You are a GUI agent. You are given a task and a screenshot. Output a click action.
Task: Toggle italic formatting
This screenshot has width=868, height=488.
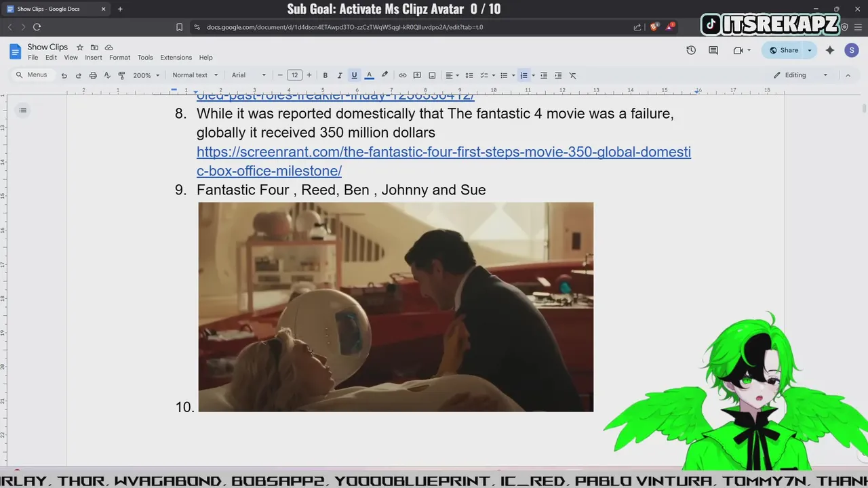point(340,75)
